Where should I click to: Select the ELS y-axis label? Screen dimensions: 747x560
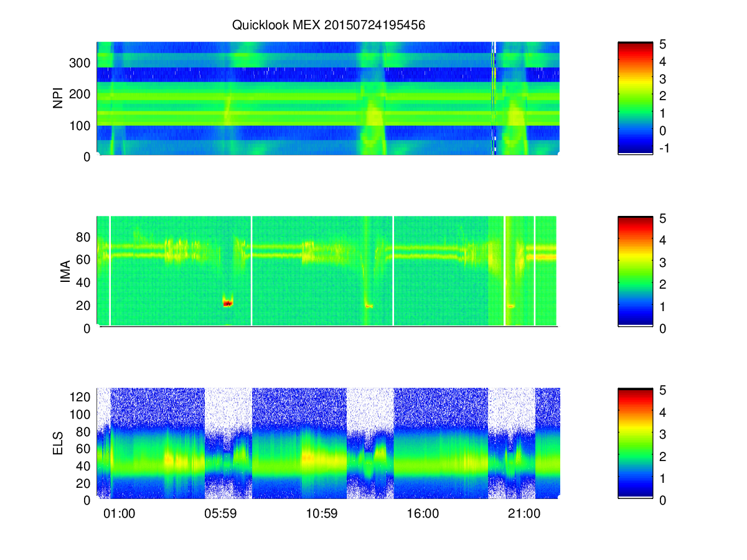click(59, 443)
